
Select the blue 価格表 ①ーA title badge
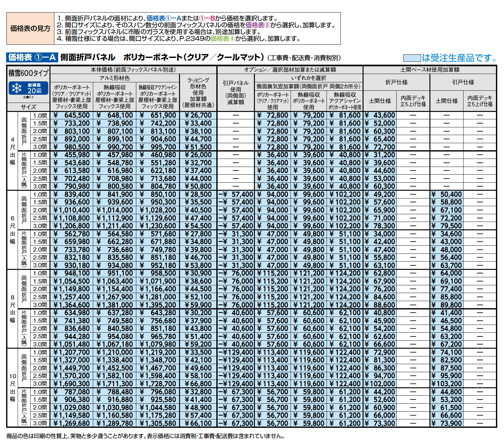point(32,58)
